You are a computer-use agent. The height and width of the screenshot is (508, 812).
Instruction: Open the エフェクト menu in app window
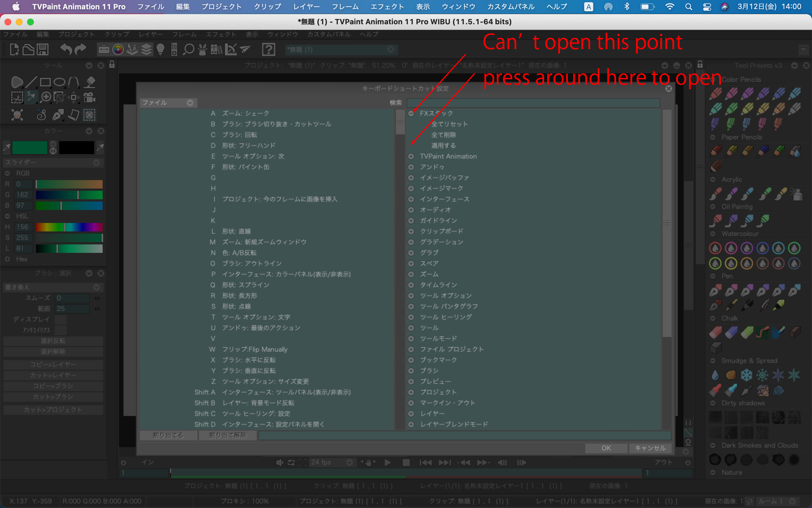pyautogui.click(x=221, y=34)
